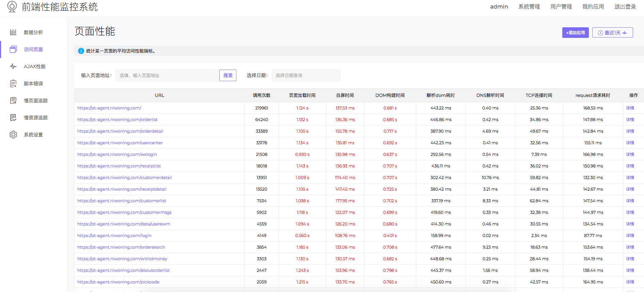The image size is (644, 292).
Task: Click the webcam logo icon in header
Action: tap(12, 6)
